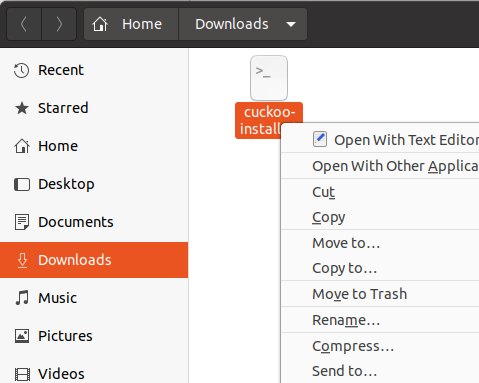Click the Starred star icon in sidebar
Image resolution: width=479 pixels, height=383 pixels.
tap(22, 108)
